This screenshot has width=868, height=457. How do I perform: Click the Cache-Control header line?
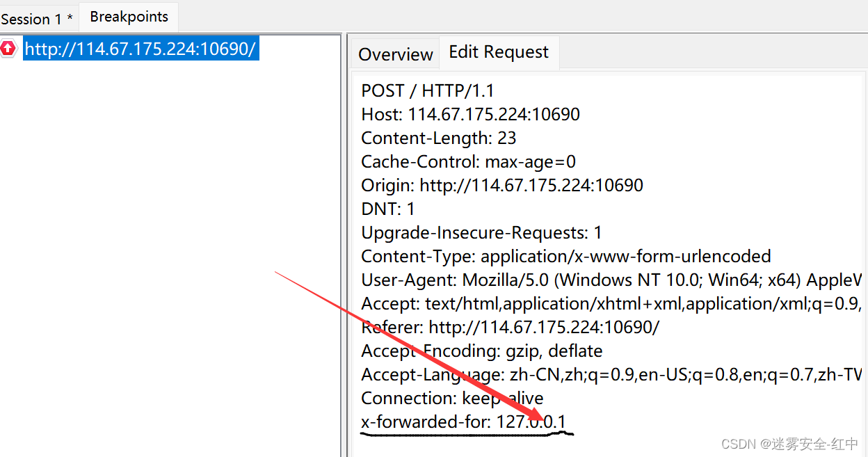pyautogui.click(x=468, y=162)
